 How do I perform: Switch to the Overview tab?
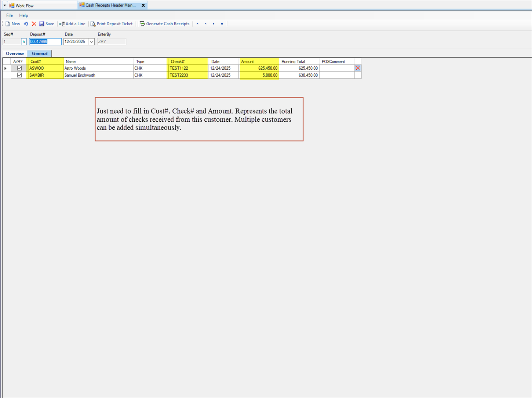(x=15, y=53)
